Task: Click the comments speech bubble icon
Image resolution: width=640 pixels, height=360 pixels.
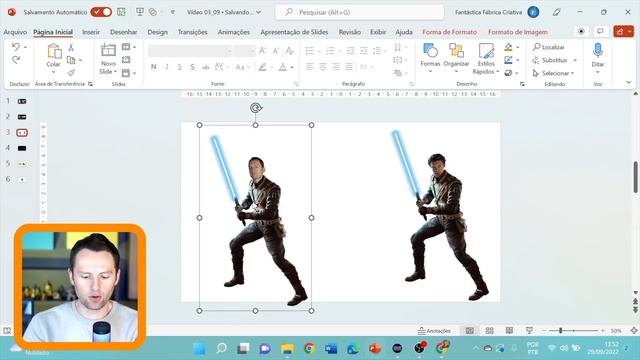Action: pyautogui.click(x=600, y=31)
